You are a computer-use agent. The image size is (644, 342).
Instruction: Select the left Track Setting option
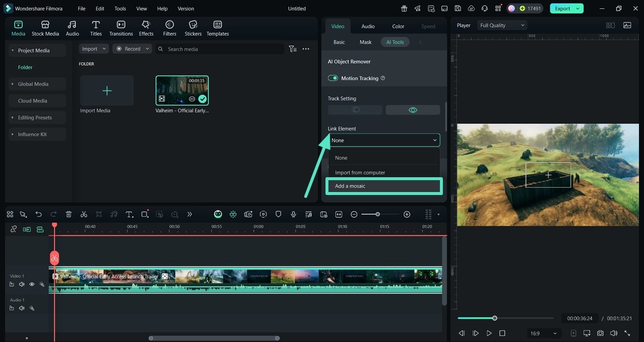(355, 110)
